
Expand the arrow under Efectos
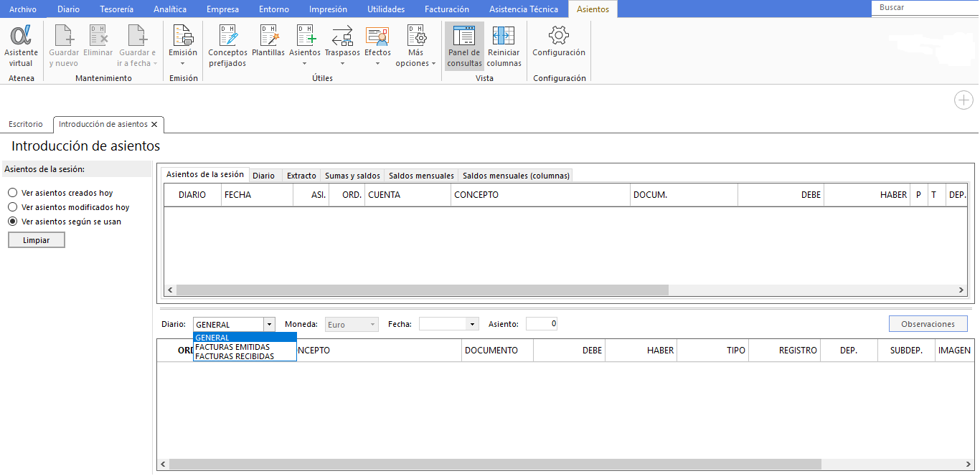[x=377, y=63]
